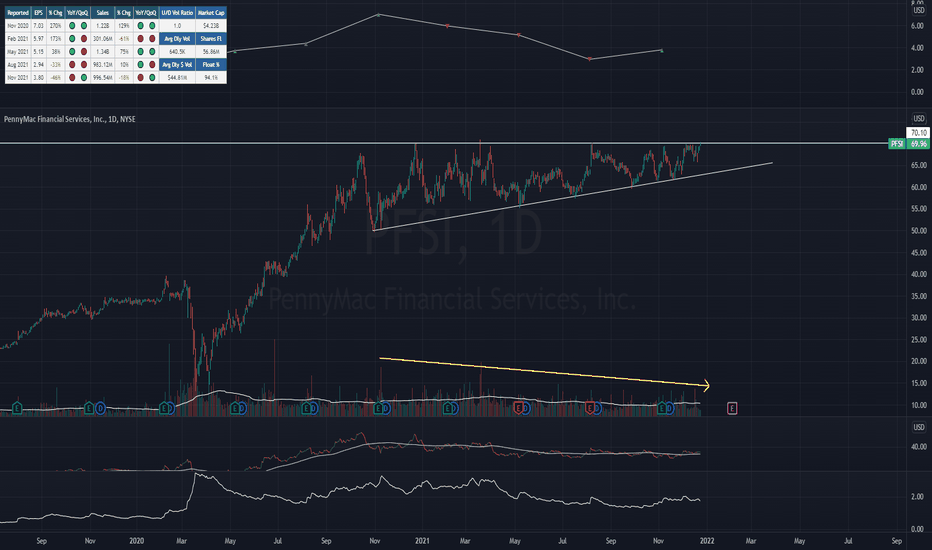Click the 'Shares Fl' header
Viewport: 932px width, 550px height.
(x=211, y=39)
